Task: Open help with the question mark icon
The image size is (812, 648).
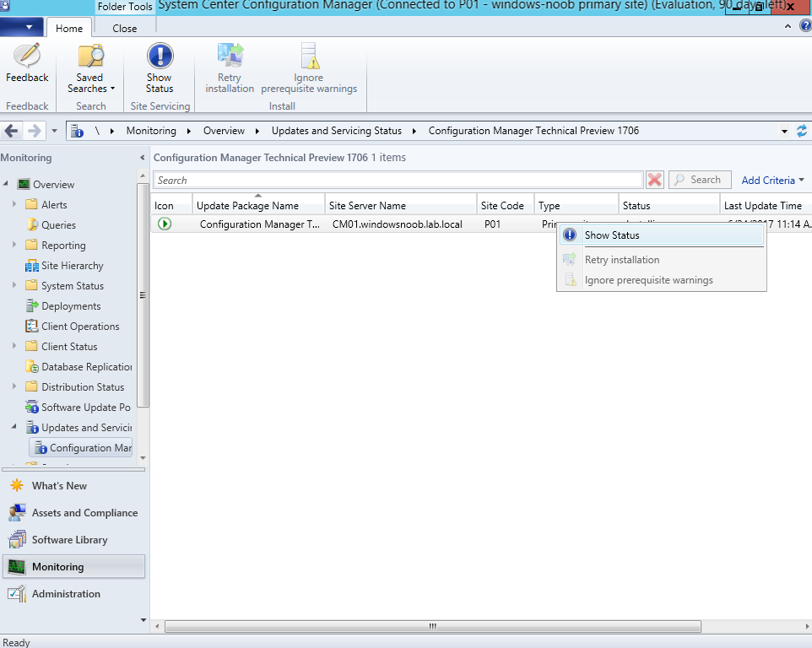Action: click(x=806, y=26)
